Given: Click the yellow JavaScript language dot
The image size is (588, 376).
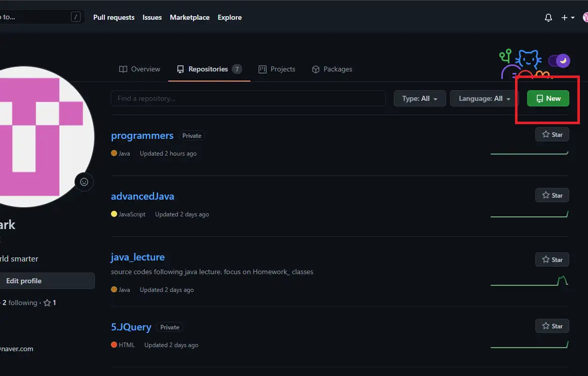Looking at the screenshot, I should tap(114, 214).
